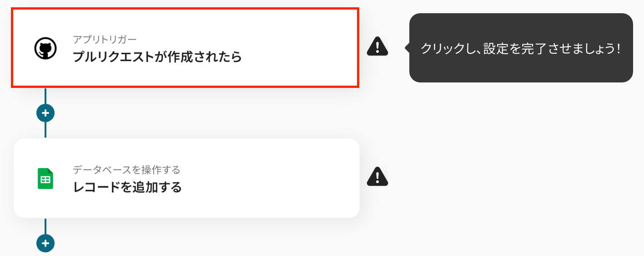Add a step below the GitHub trigger
This screenshot has width=644, height=256.
[45, 113]
